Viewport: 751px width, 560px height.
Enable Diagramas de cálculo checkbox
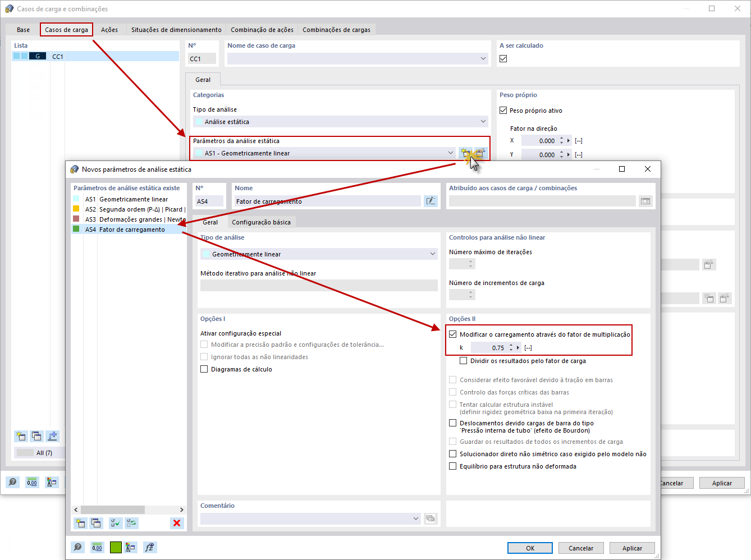point(204,369)
